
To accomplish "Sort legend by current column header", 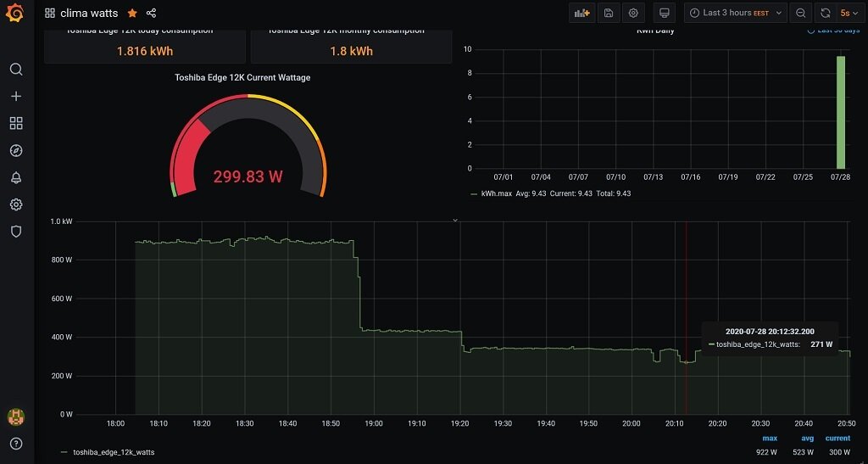I will click(837, 438).
